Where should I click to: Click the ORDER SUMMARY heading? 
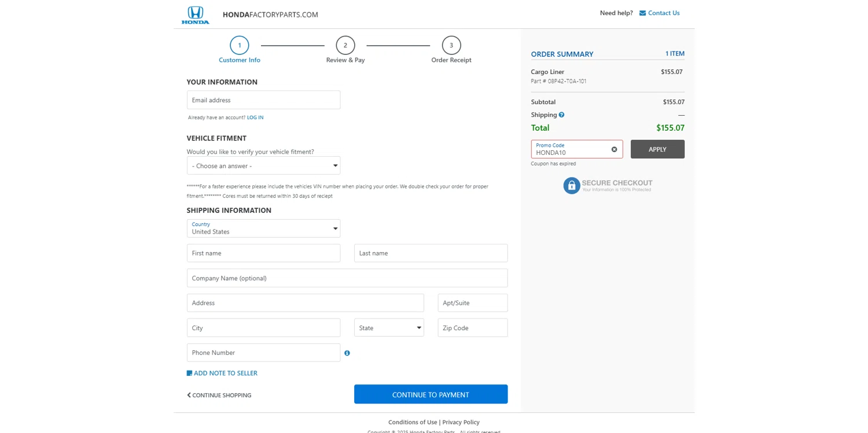[562, 54]
